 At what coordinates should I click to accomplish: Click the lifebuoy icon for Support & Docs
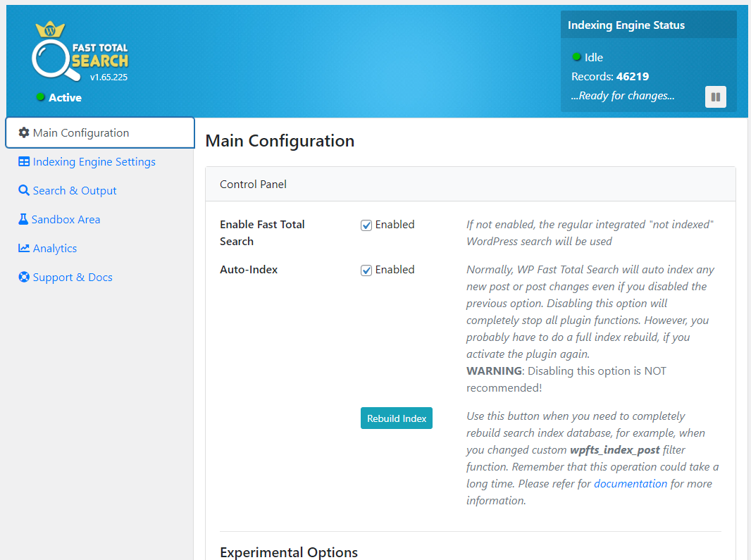coord(24,277)
